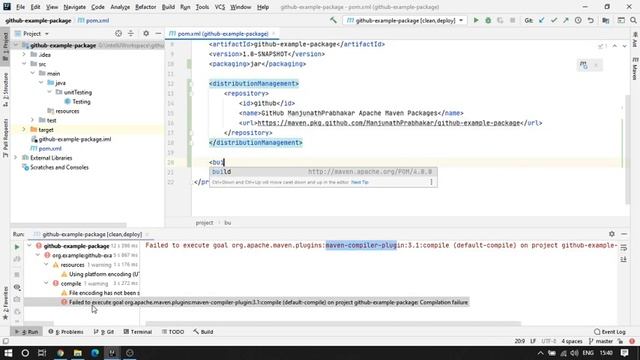Open Search Everywhere magnifier icon
This screenshot has width=640, height=360.
pyautogui.click(x=633, y=20)
